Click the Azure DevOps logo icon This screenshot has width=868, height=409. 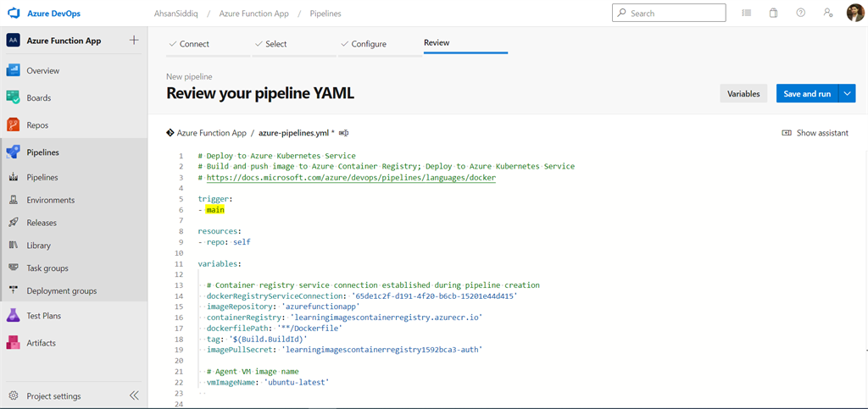(14, 14)
